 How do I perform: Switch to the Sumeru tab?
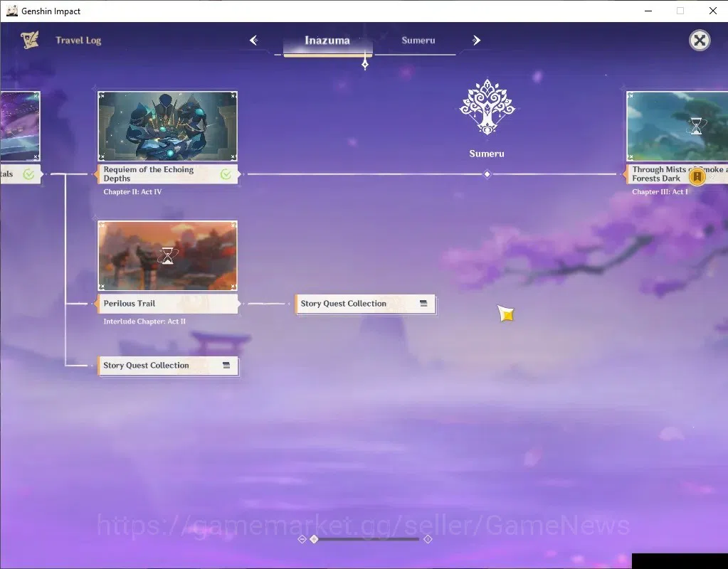(418, 41)
